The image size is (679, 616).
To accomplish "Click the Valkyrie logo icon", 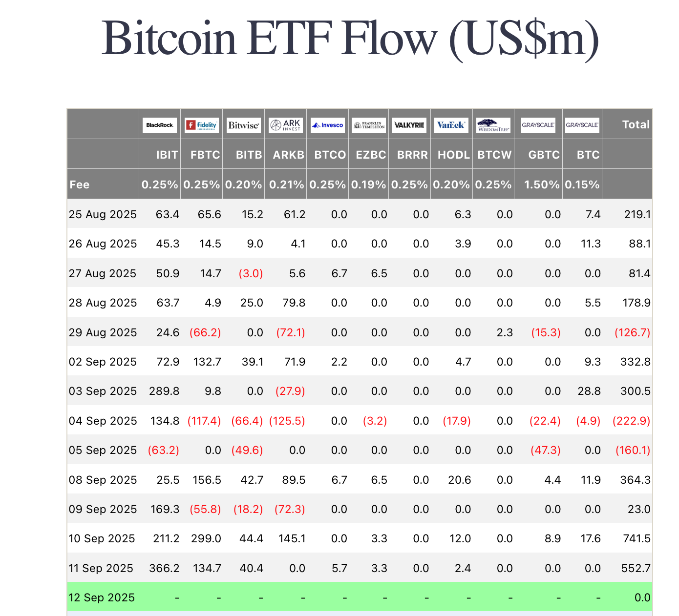I will [x=409, y=125].
